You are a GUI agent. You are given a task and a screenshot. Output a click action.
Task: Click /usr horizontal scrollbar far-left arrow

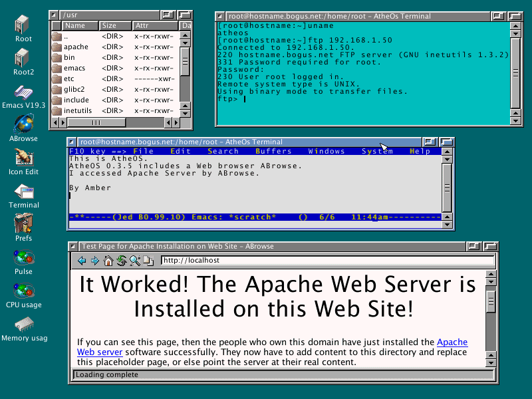coord(55,122)
